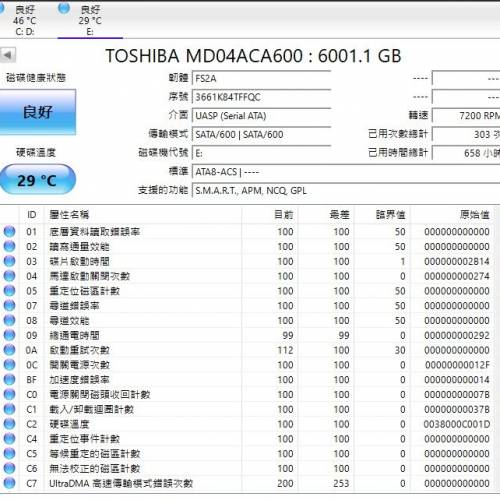Select the 加速度錯誤率 attribute name in row BF
This screenshot has height=500, width=500.
pos(79,380)
